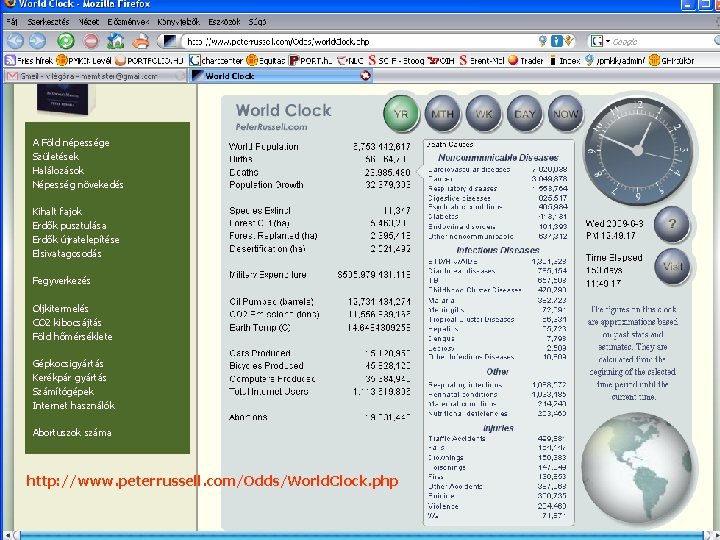This screenshot has width=720, height=540.
Task: Select the YR time period button
Action: (401, 114)
